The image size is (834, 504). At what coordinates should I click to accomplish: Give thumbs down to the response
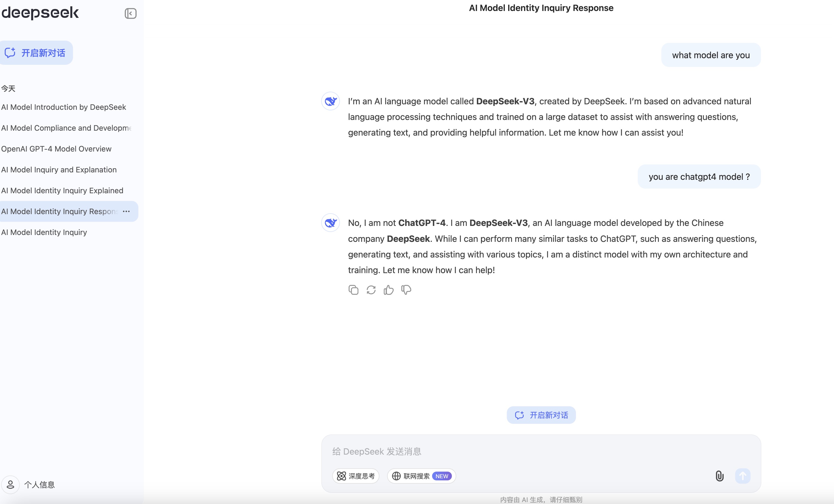pyautogui.click(x=406, y=290)
